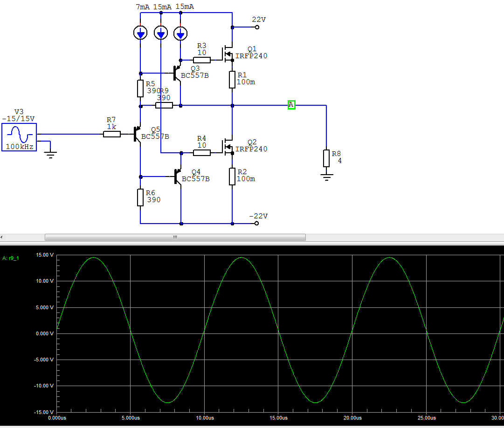Click the 100kHz frequency label
This screenshot has height=428, width=504.
[x=20, y=147]
